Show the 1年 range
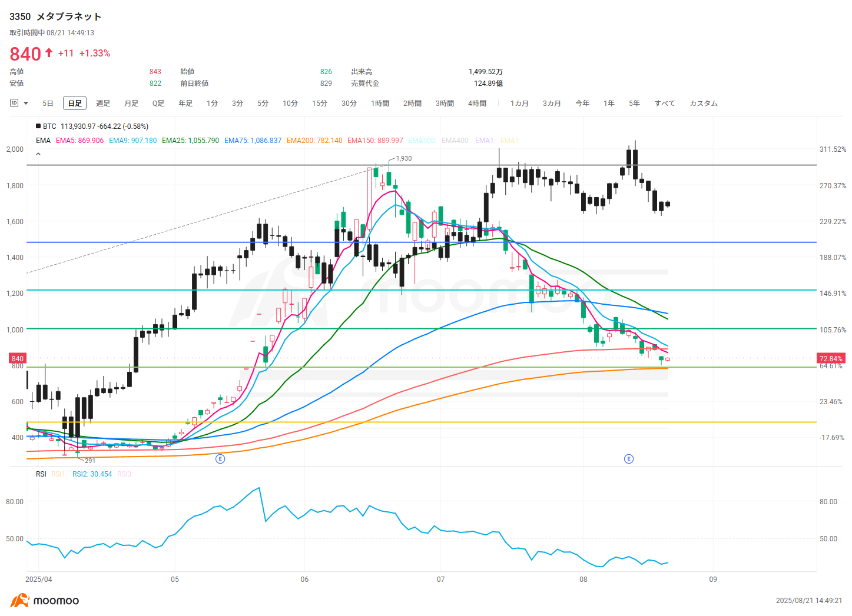 pyautogui.click(x=609, y=103)
